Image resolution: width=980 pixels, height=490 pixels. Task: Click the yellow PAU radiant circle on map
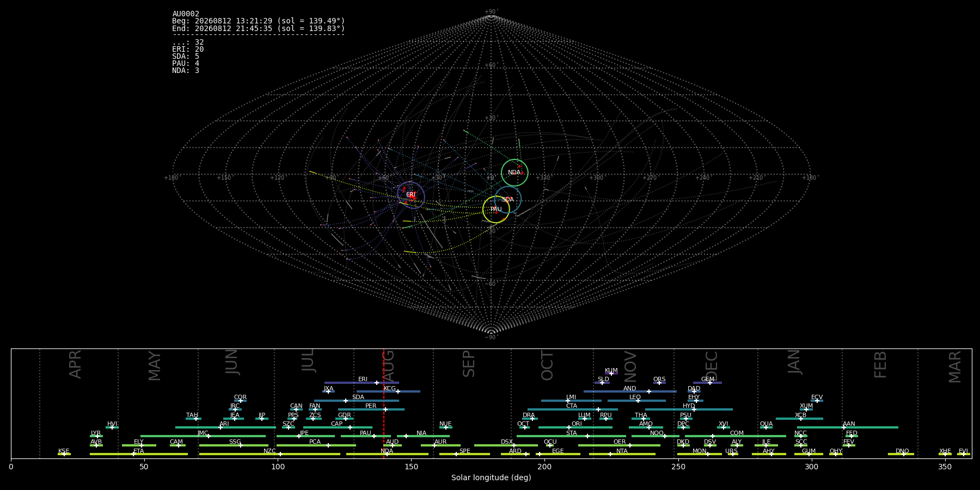point(496,209)
